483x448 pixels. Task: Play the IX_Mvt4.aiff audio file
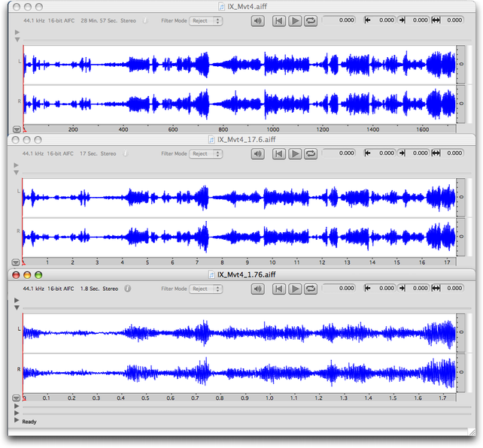click(x=295, y=20)
